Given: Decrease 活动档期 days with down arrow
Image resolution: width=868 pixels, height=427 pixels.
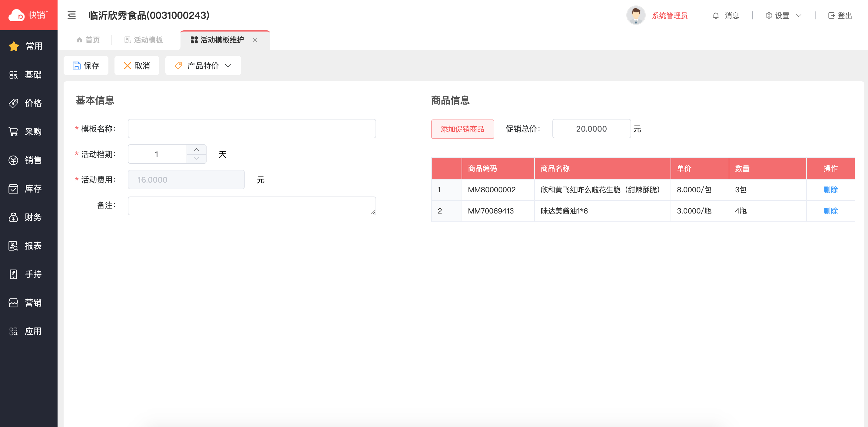Looking at the screenshot, I should coord(197,159).
